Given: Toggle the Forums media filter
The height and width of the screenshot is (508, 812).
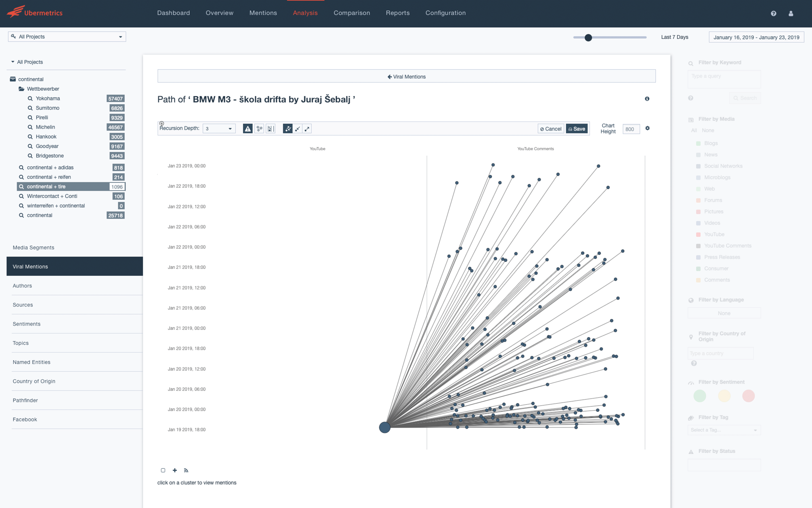Looking at the screenshot, I should pyautogui.click(x=698, y=200).
